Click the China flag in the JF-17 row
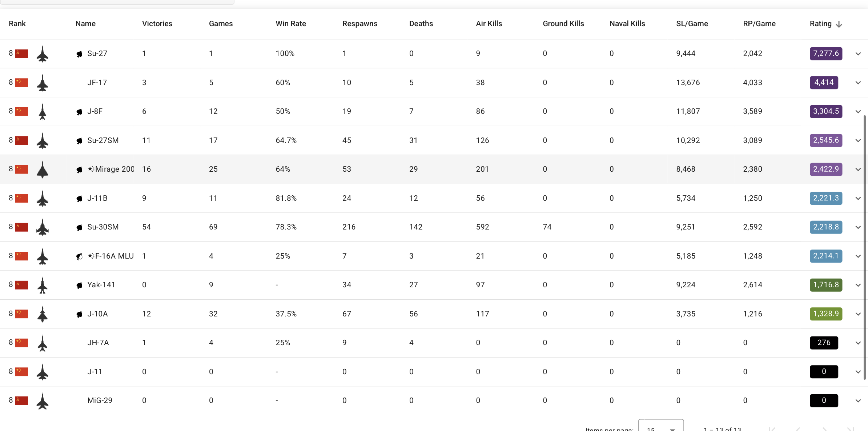The height and width of the screenshot is (431, 868). pos(22,83)
